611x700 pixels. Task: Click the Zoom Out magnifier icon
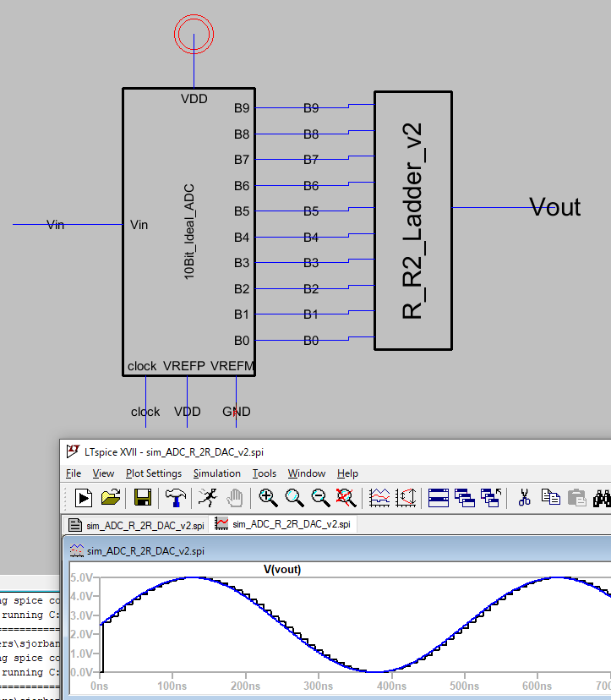tap(320, 497)
